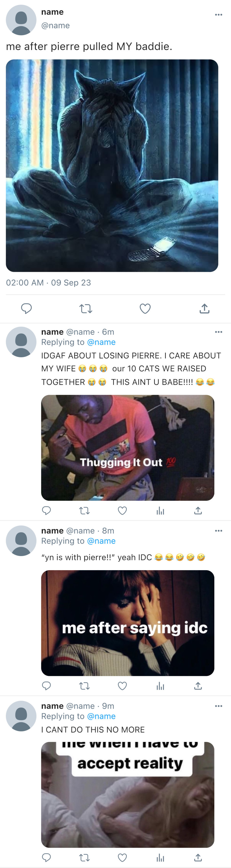Viewport: 231px width, 868px height.
Task: Open the @name handle under the main author
Action: 55,26
